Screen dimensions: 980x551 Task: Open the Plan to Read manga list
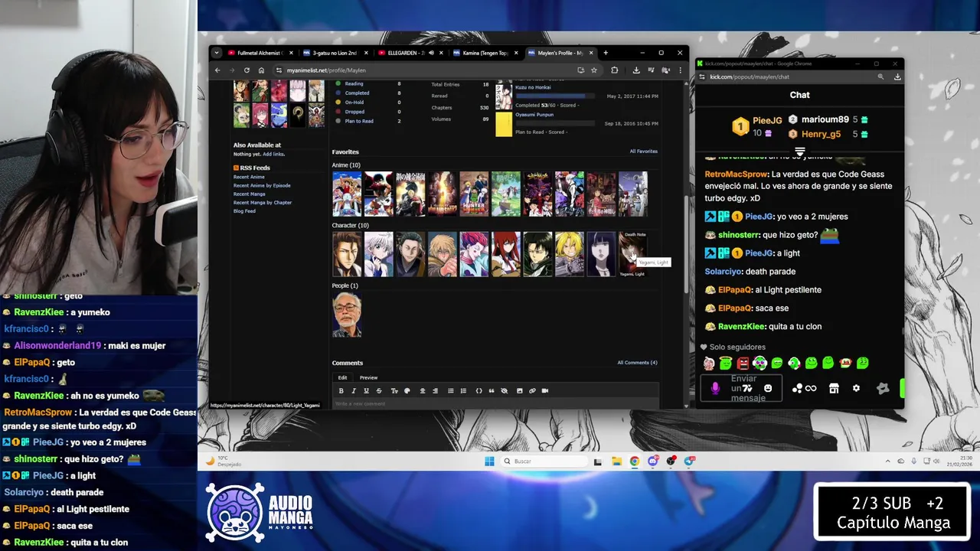tap(359, 121)
